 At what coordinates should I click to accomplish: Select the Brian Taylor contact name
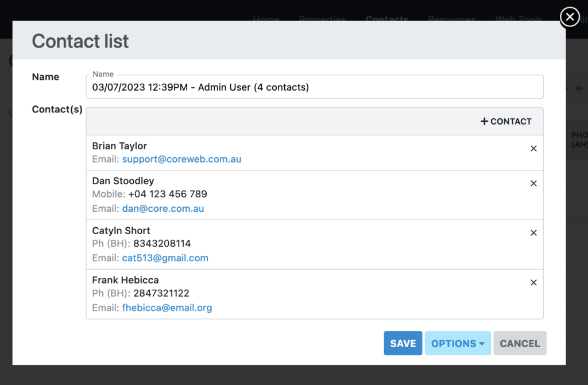119,146
